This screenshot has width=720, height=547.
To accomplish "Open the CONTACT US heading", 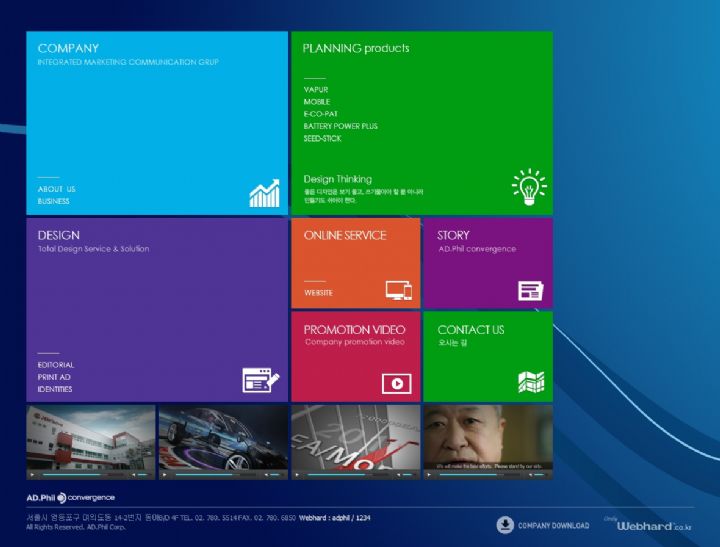I will point(471,329).
